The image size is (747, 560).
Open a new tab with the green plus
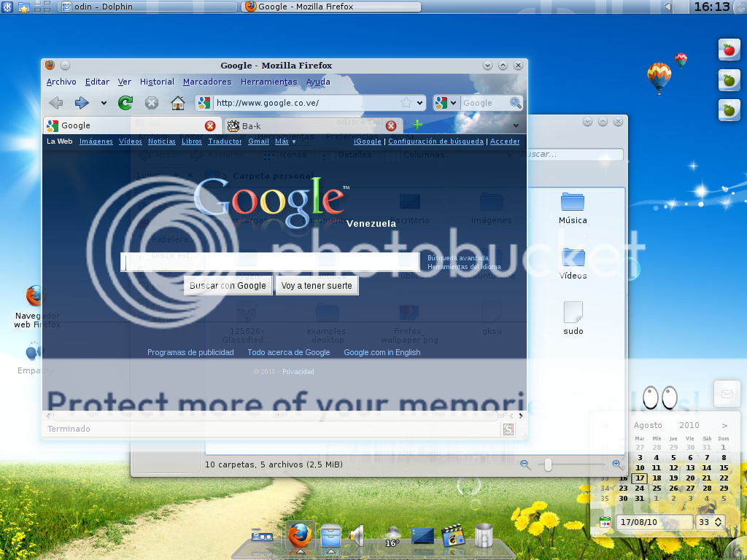[417, 125]
